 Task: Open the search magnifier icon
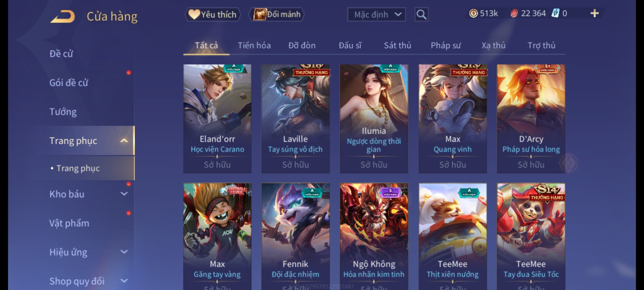(x=421, y=15)
